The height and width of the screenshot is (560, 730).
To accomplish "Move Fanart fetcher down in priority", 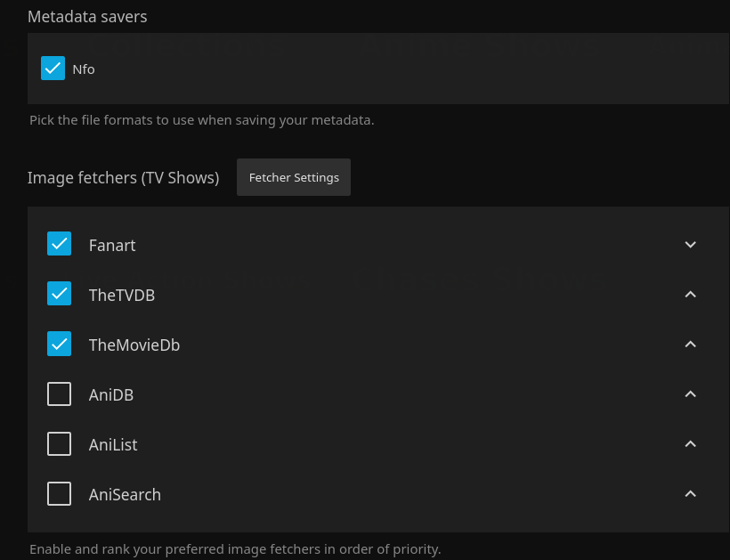I will (x=690, y=245).
